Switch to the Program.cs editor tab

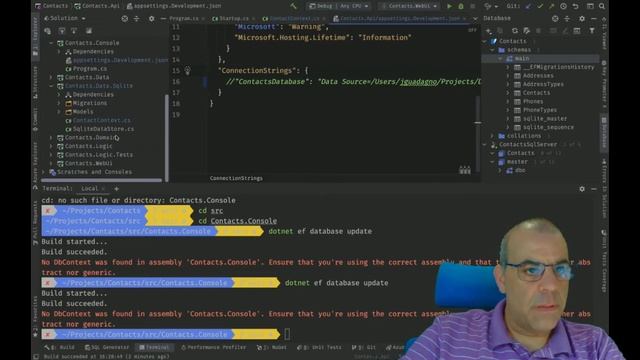pyautogui.click(x=184, y=18)
